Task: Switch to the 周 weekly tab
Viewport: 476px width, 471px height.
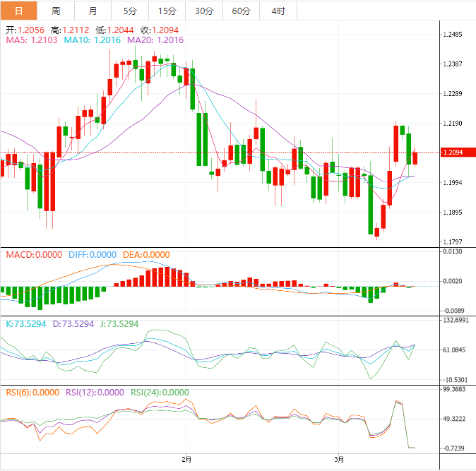Action: click(x=56, y=11)
